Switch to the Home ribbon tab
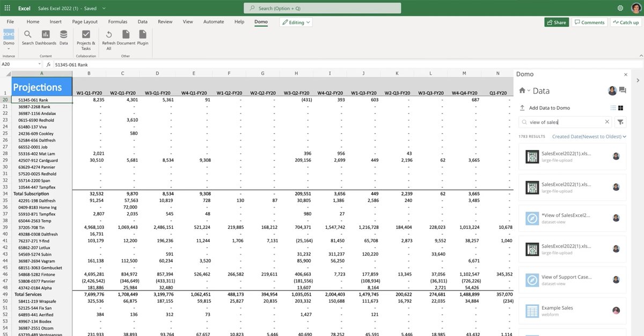The image size is (644, 336). [x=33, y=22]
